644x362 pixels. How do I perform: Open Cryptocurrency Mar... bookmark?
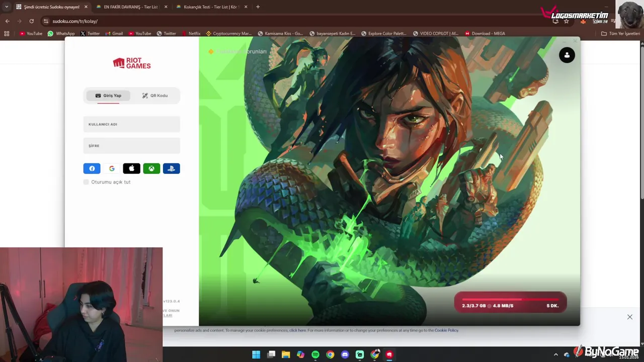[228, 34]
